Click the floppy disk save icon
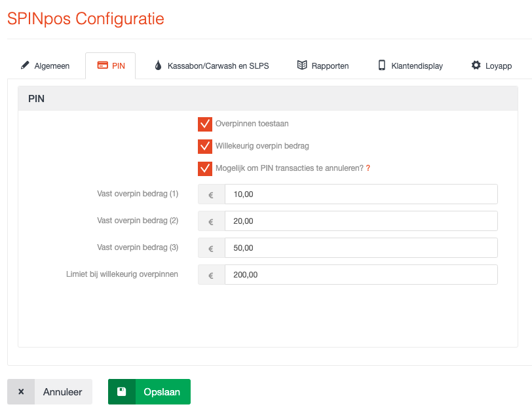The width and height of the screenshot is (532, 413). click(x=121, y=391)
